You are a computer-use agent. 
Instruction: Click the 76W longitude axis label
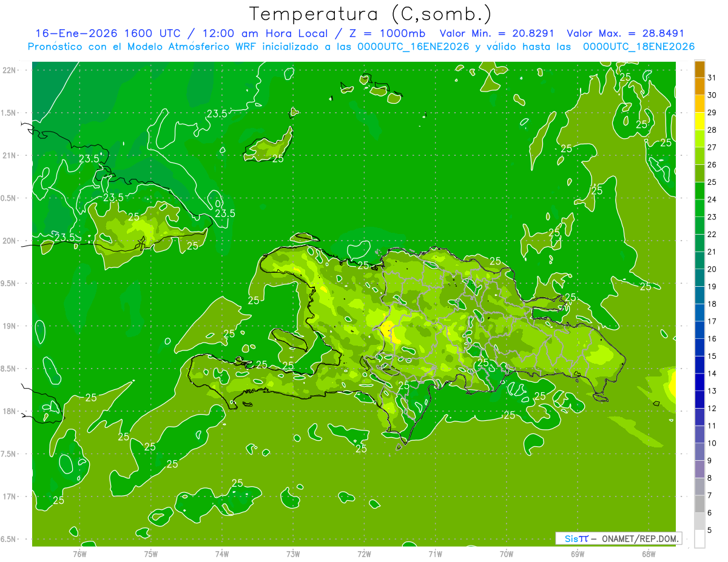[79, 554]
